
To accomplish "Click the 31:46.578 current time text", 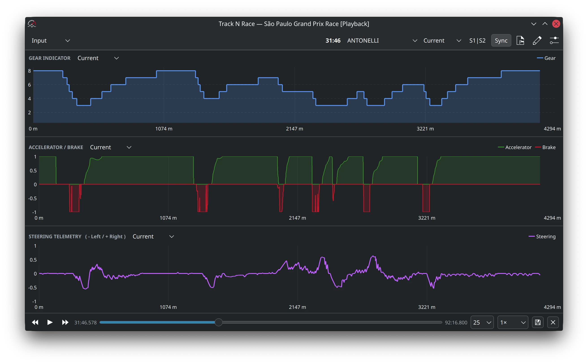I will (x=85, y=322).
